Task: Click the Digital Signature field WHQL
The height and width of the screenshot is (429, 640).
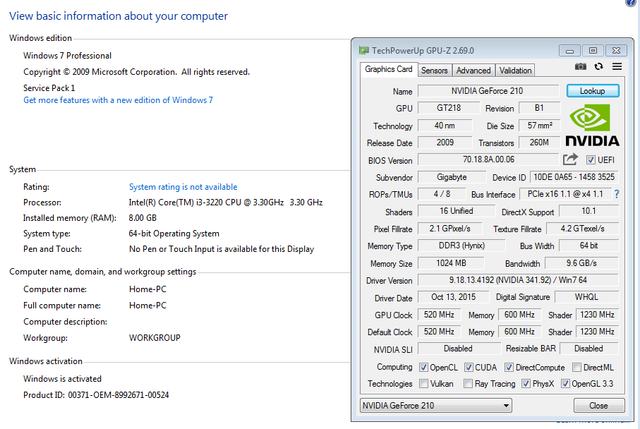Action: pos(586,297)
